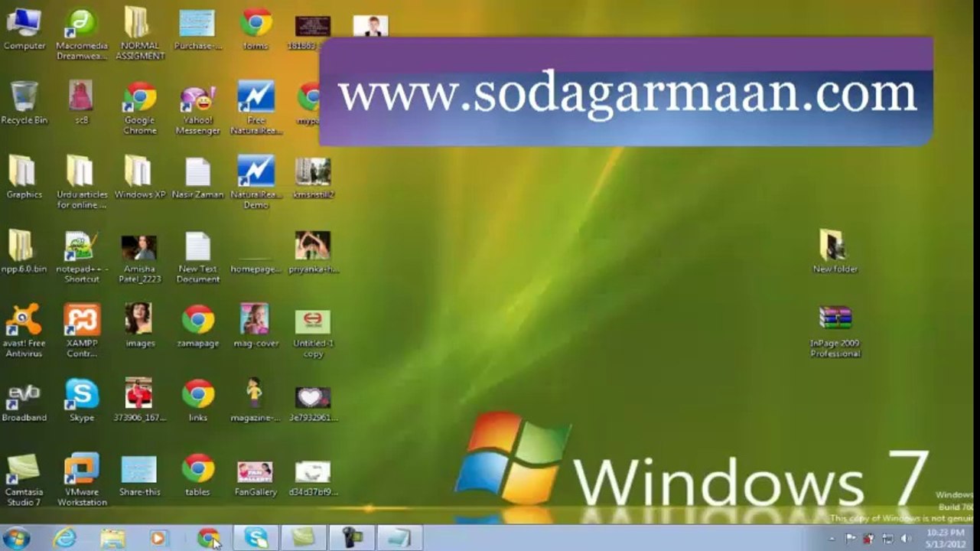This screenshot has height=551, width=980.
Task: Show hidden system tray icons
Action: [832, 539]
